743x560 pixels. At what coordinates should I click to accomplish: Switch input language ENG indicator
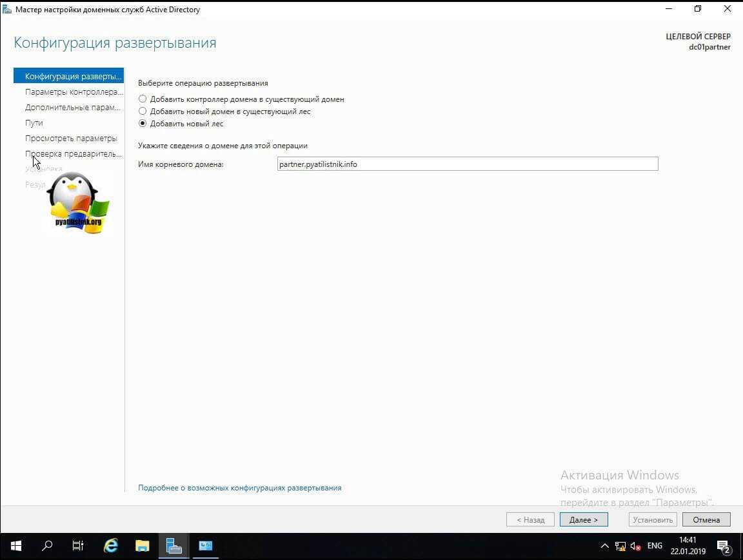pos(655,546)
